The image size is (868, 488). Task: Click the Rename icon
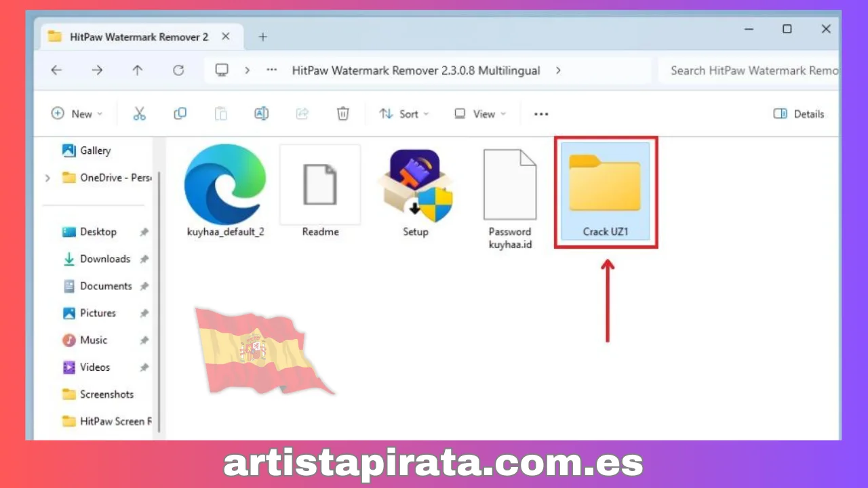(262, 114)
